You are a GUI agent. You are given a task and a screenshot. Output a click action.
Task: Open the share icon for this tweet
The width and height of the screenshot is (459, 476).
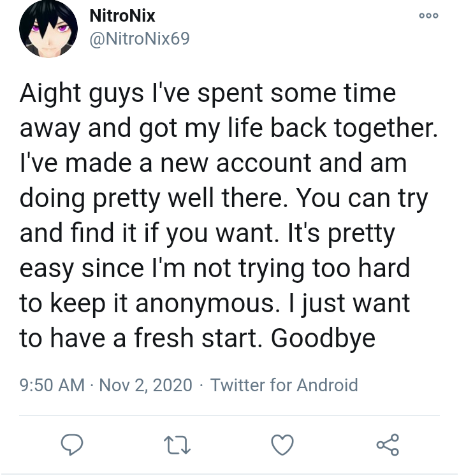point(388,445)
